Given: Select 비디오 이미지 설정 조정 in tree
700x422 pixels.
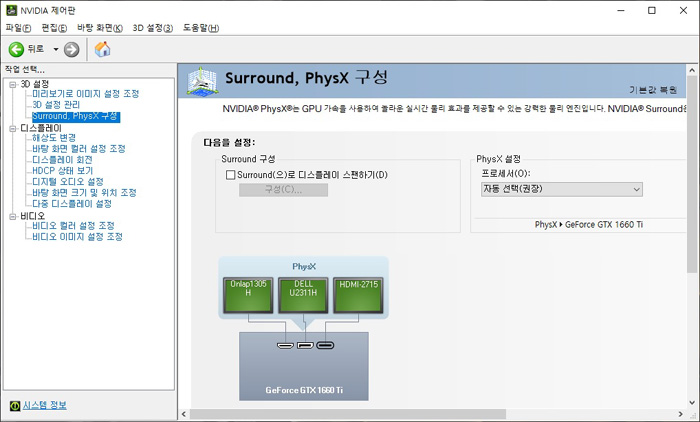Looking at the screenshot, I should 77,237.
